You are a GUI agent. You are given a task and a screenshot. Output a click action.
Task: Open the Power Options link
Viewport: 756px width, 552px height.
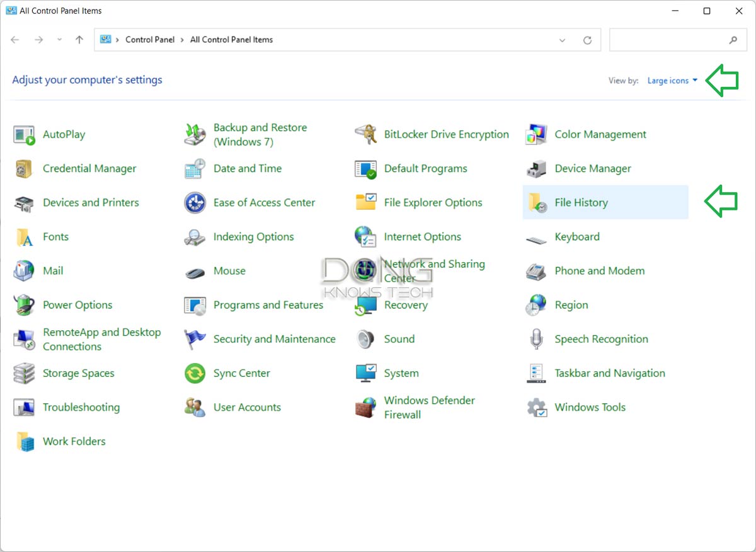[77, 305]
